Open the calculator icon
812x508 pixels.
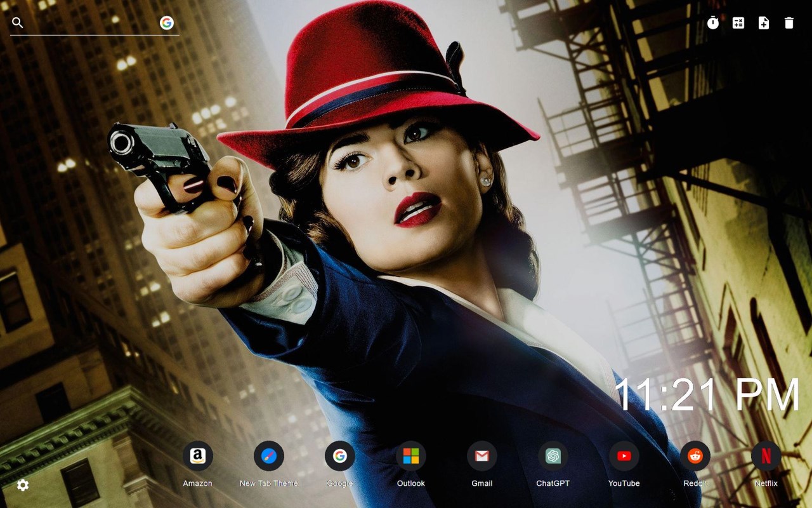click(738, 23)
